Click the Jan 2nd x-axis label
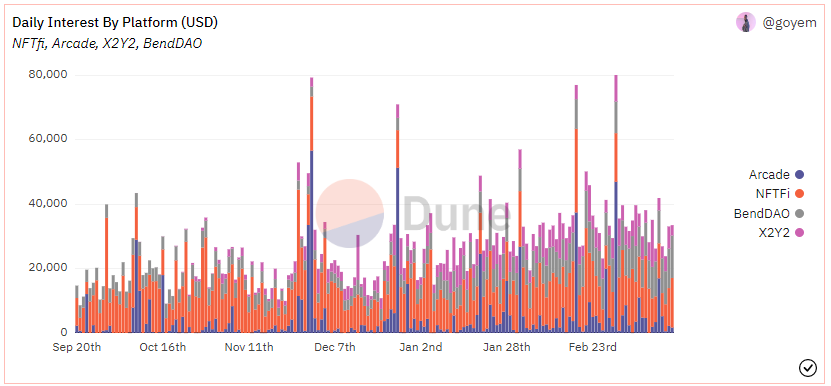The width and height of the screenshot is (831, 386). pos(421,348)
